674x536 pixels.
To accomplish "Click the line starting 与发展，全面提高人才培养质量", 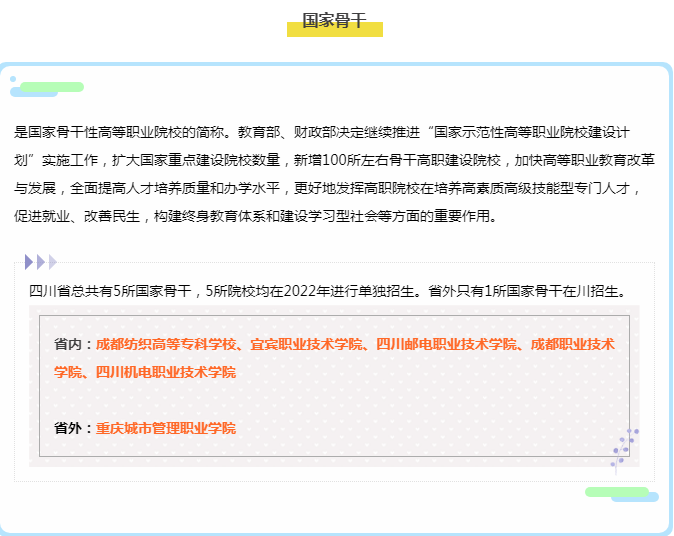I will pyautogui.click(x=328, y=188).
